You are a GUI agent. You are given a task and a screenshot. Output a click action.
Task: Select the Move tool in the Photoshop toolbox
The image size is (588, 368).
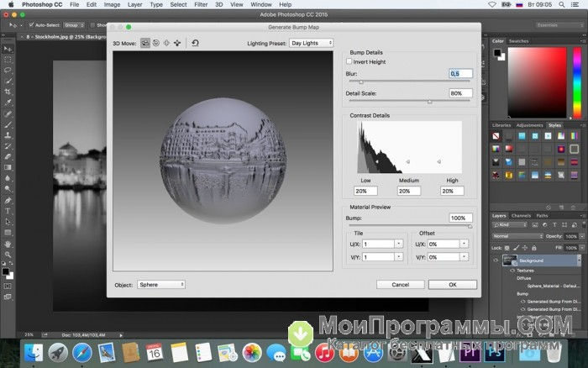(8, 49)
